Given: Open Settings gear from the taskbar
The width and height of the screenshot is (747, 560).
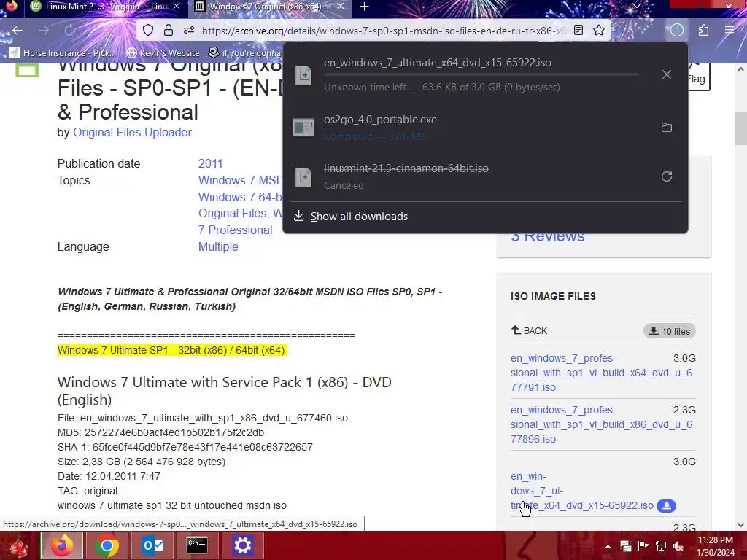Looking at the screenshot, I should click(242, 545).
